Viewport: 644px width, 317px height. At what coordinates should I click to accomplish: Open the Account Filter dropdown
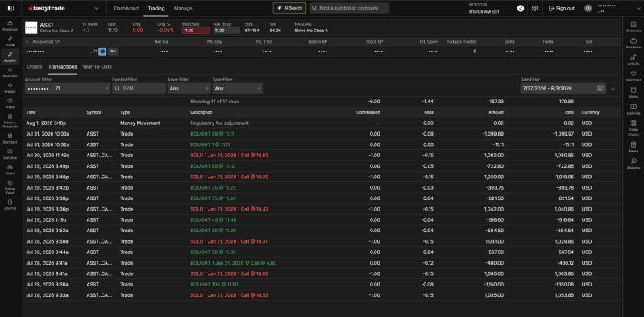(x=68, y=88)
